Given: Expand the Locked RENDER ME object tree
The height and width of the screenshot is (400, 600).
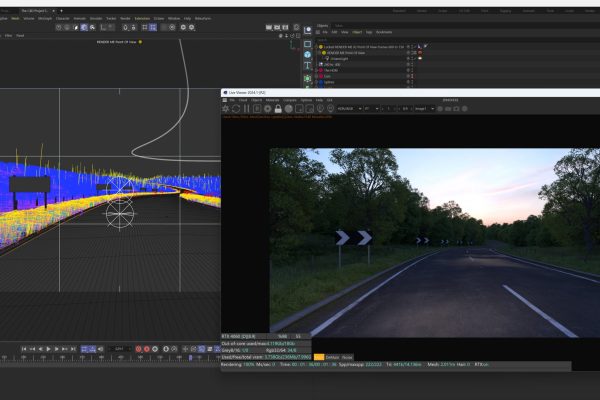Looking at the screenshot, I should coord(316,46).
